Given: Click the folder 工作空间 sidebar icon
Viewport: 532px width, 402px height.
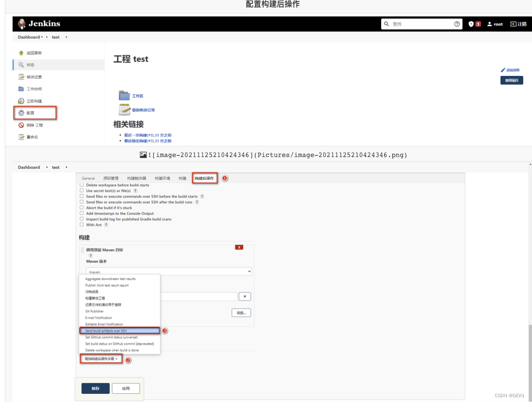Looking at the screenshot, I should [21, 89].
